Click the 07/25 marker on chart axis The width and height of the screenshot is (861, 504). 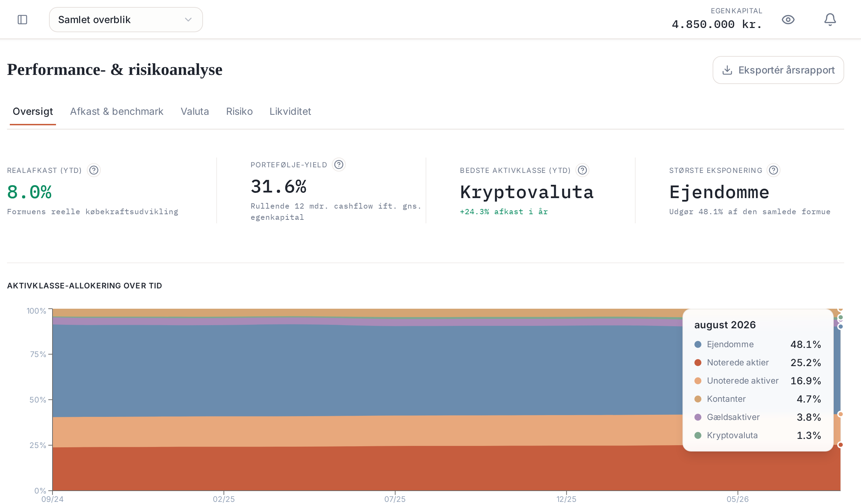(395, 499)
